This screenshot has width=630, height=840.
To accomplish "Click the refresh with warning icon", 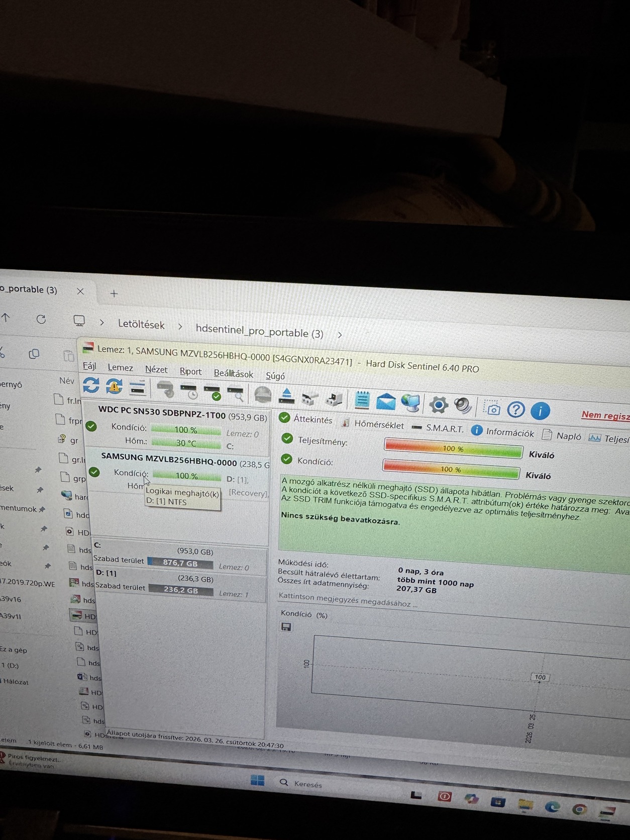I will coord(114,386).
